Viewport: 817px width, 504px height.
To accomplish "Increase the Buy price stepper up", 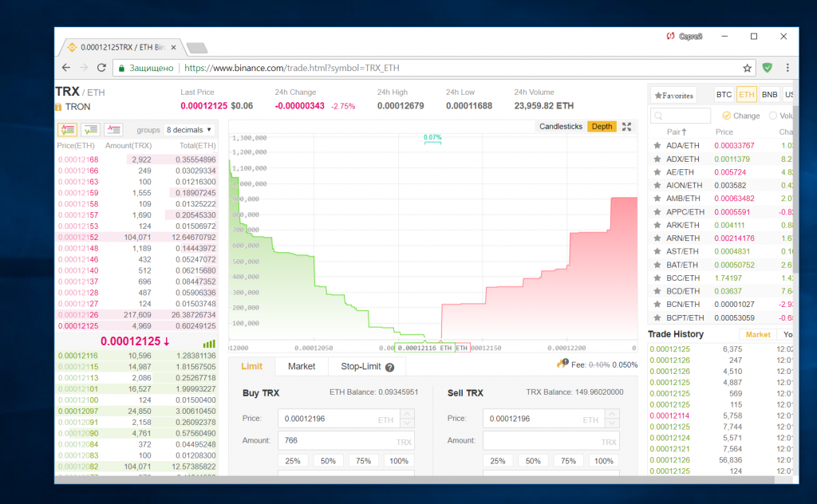I will pos(408,414).
